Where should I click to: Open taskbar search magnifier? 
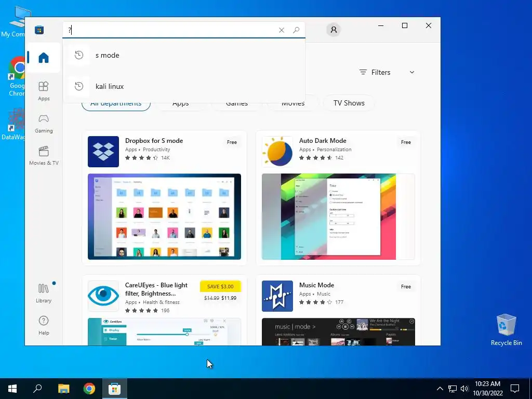[x=37, y=389]
